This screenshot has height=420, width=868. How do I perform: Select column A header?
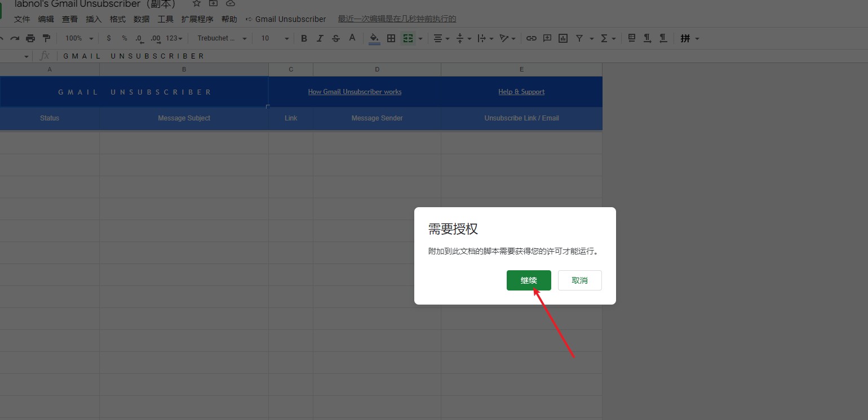(x=50, y=69)
